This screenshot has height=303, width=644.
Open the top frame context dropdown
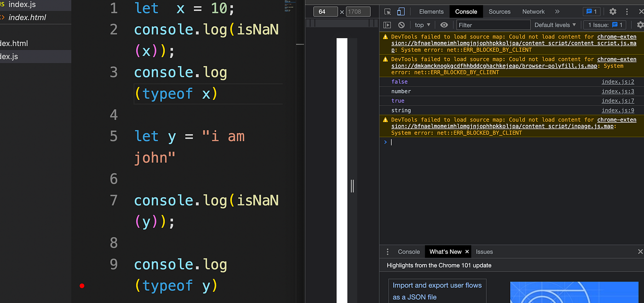[421, 25]
